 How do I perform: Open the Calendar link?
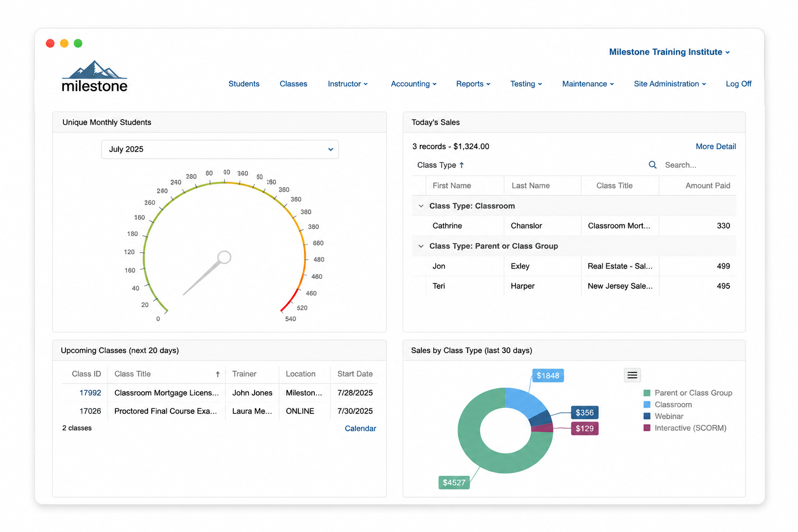[361, 429]
